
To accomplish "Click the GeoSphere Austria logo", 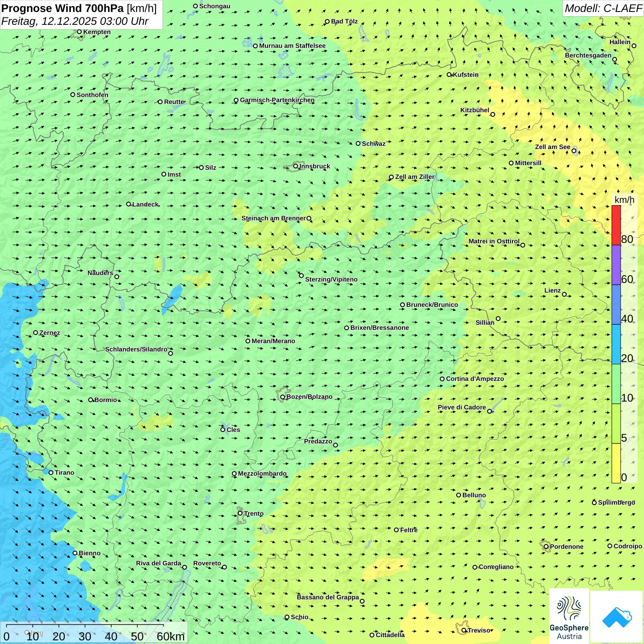I will pyautogui.click(x=569, y=616).
